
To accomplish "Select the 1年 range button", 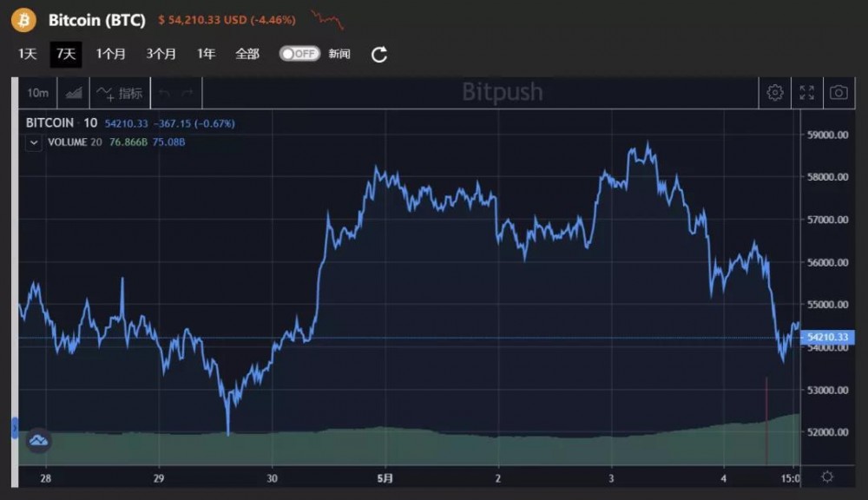I will point(206,53).
